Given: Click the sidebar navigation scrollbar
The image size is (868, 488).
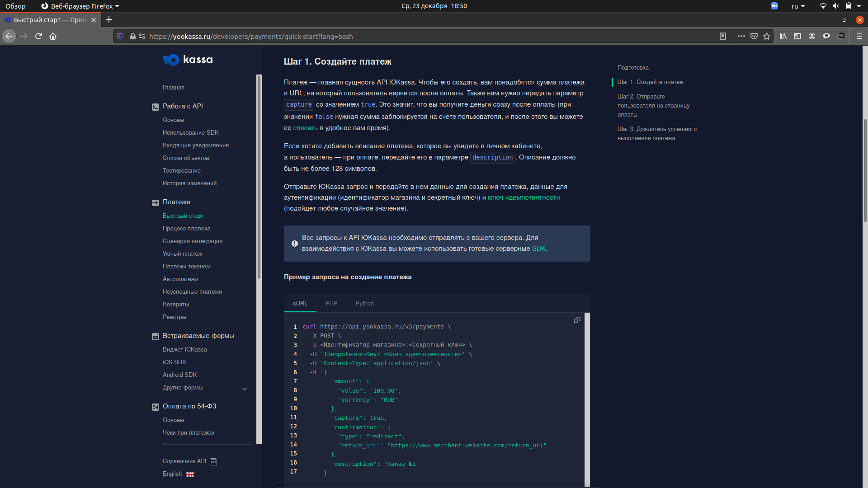Looking at the screenshot, I should click(x=259, y=177).
